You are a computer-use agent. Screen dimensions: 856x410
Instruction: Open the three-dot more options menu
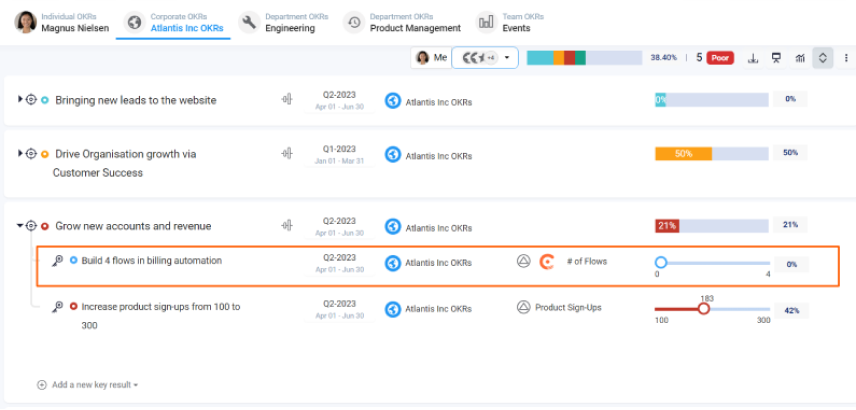(846, 57)
